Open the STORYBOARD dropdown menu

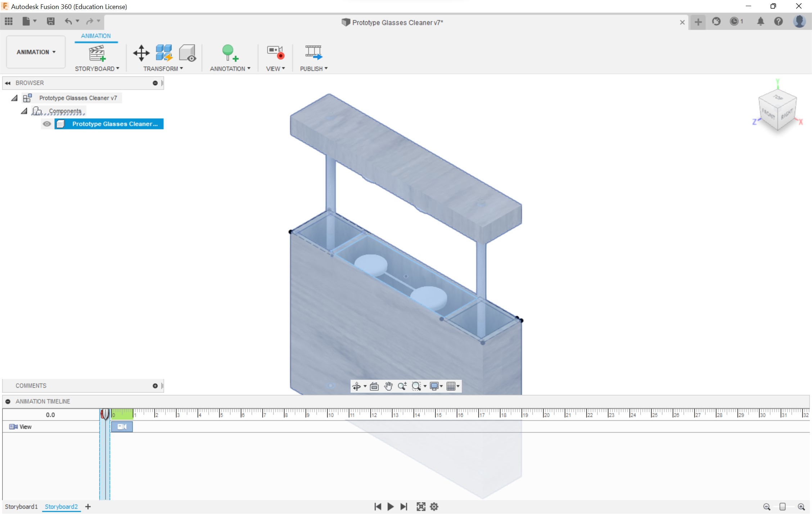(x=97, y=68)
